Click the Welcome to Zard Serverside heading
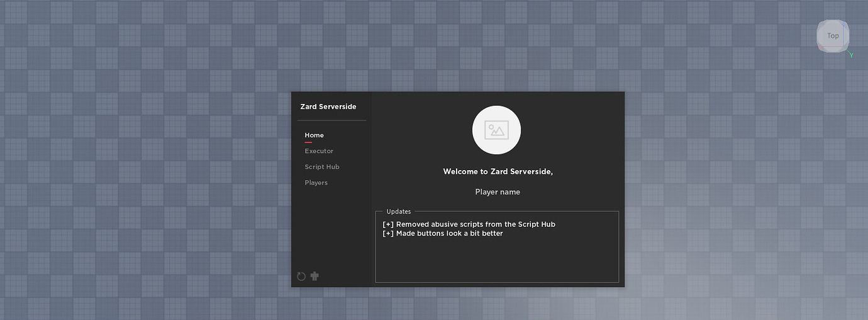This screenshot has width=868, height=320. tap(498, 171)
